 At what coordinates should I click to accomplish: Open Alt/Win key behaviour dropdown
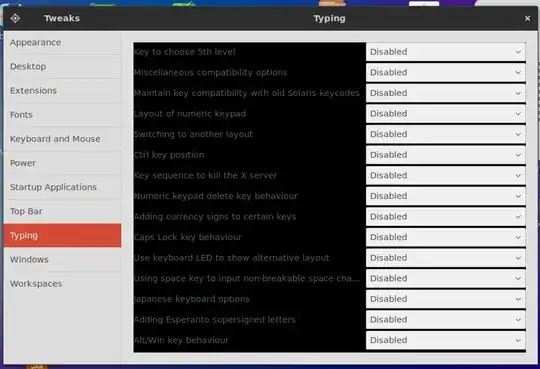point(446,340)
